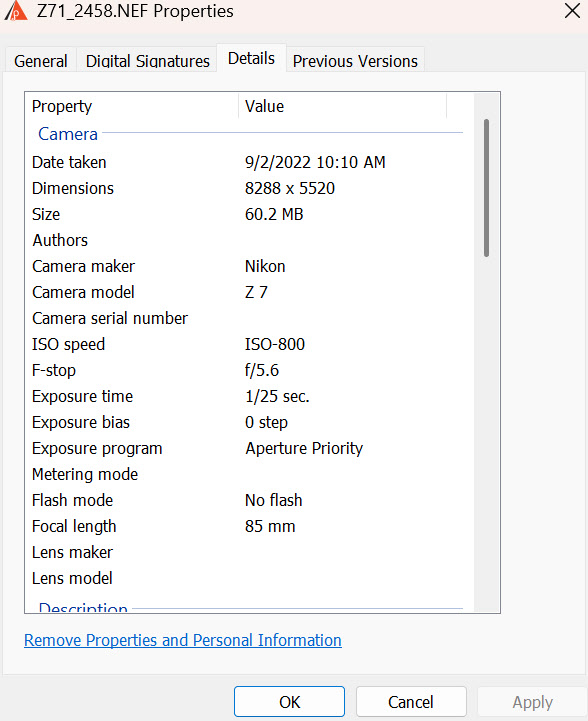588x721 pixels.
Task: Select the Exposure time label
Action: pyautogui.click(x=82, y=396)
